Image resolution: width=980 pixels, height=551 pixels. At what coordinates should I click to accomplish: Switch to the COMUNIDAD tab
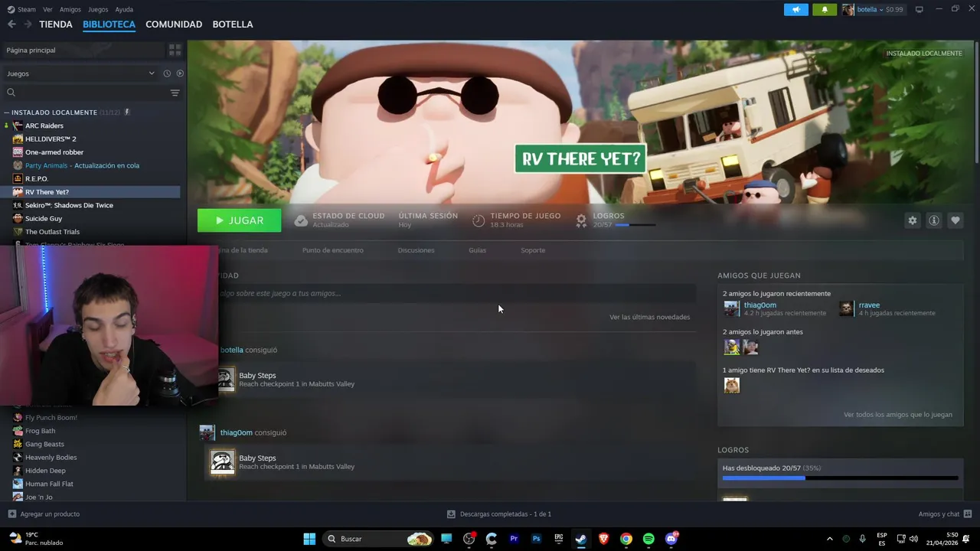pos(174,24)
